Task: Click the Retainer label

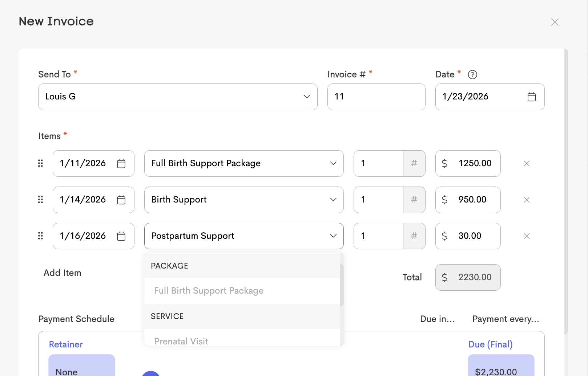Action: 66,344
